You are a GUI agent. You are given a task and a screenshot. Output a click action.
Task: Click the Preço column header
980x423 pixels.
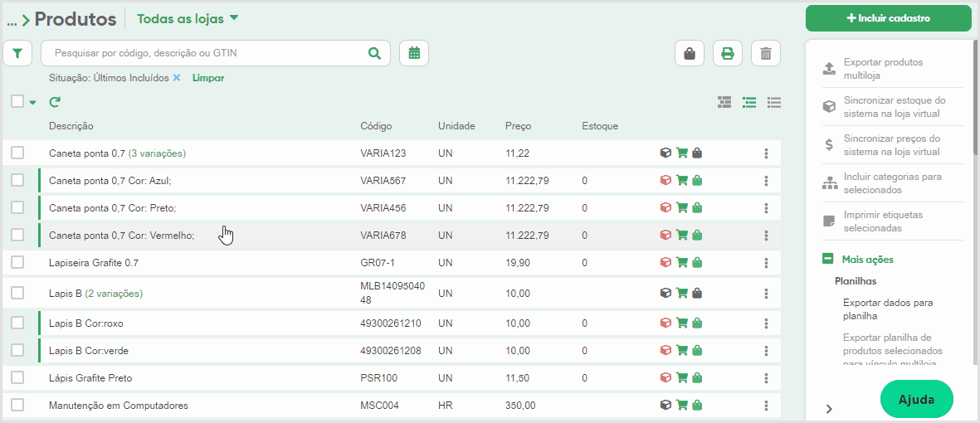coord(518,126)
